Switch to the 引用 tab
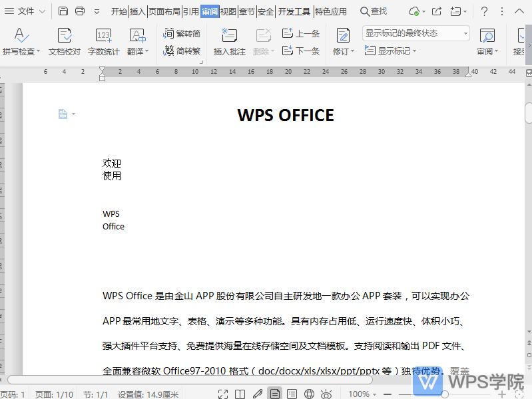 pos(190,11)
